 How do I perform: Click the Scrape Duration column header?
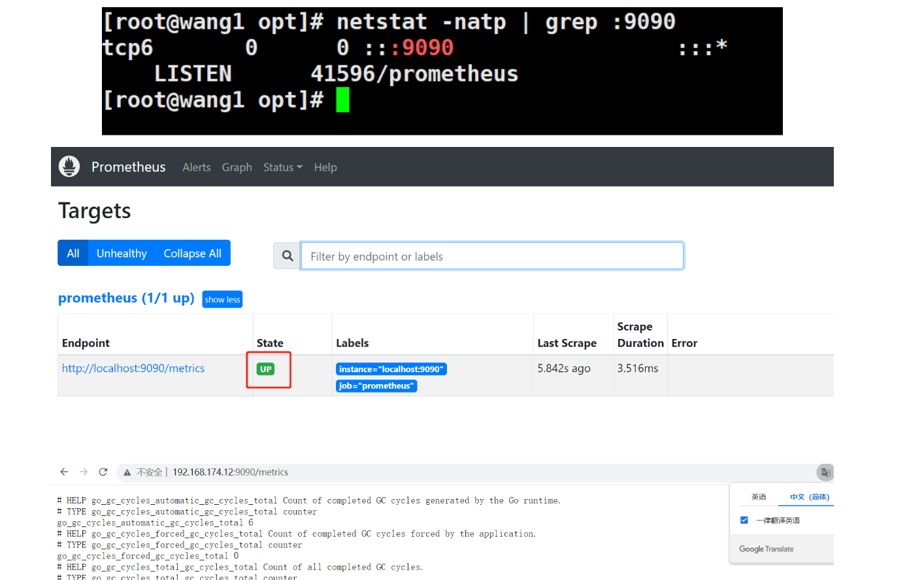pos(640,334)
